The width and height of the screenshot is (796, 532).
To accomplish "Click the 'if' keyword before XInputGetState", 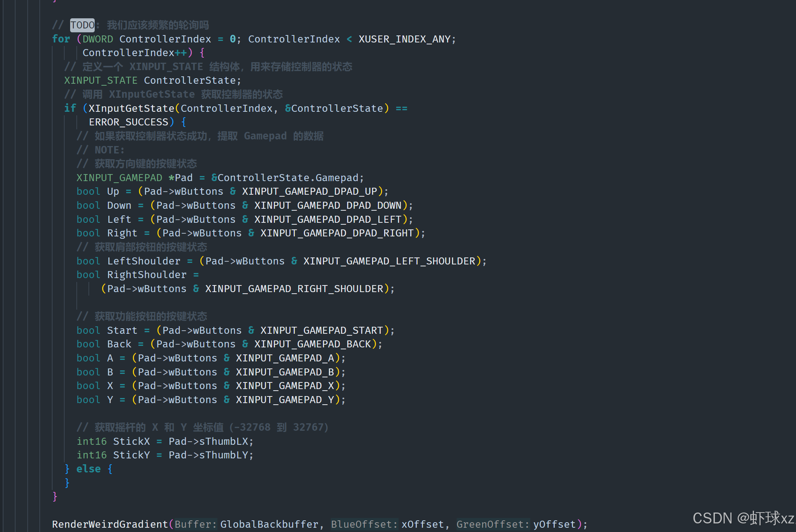I will point(70,108).
